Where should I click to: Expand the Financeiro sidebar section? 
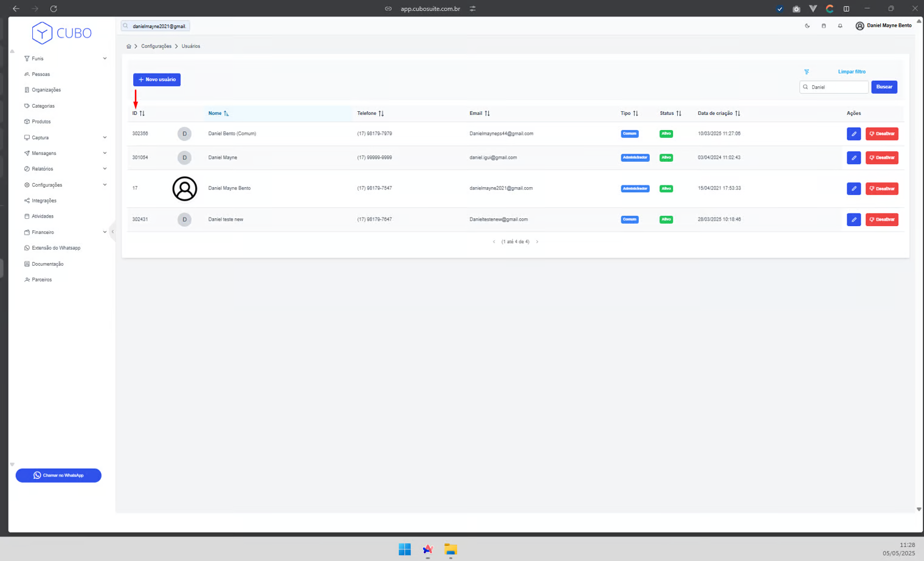tap(65, 232)
